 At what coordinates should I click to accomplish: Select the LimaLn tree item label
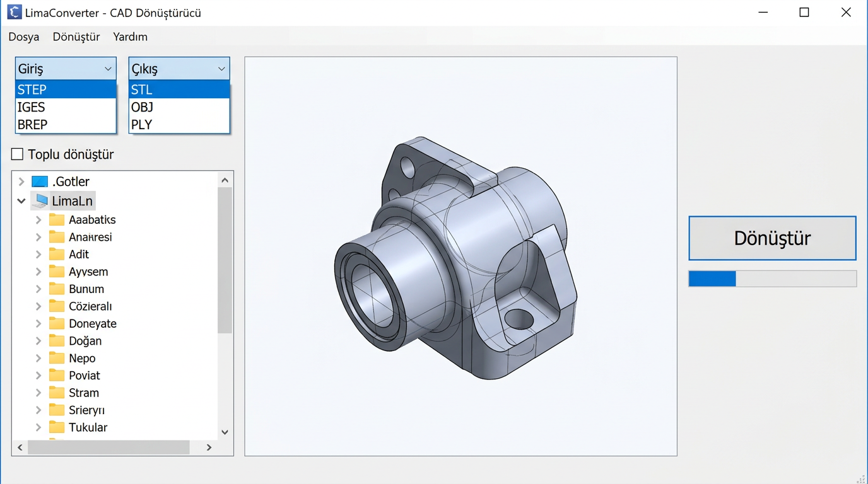[73, 201]
